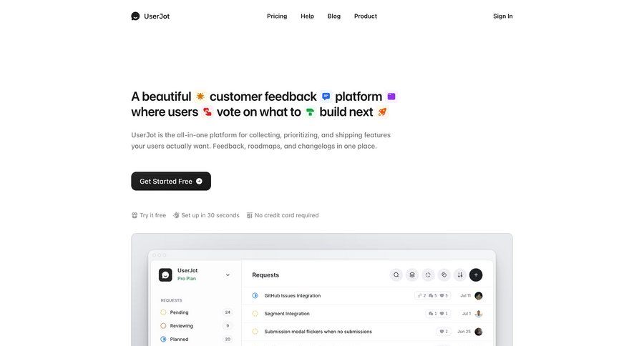Click the UserJot workspace avatar icon

[165, 275]
